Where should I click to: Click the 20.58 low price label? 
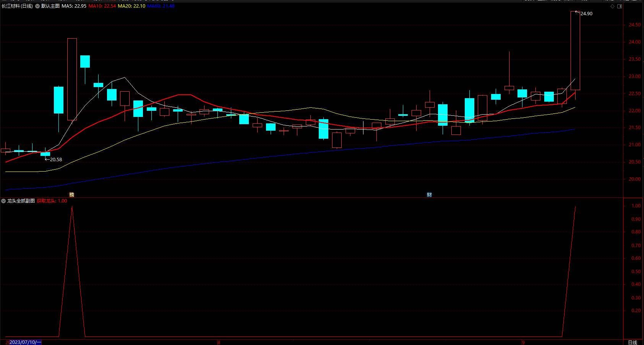56,160
